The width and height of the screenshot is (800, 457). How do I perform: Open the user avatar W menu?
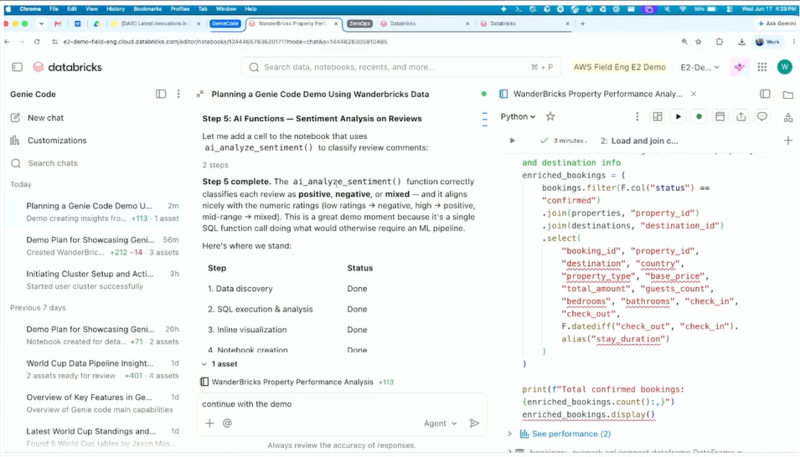pos(784,67)
